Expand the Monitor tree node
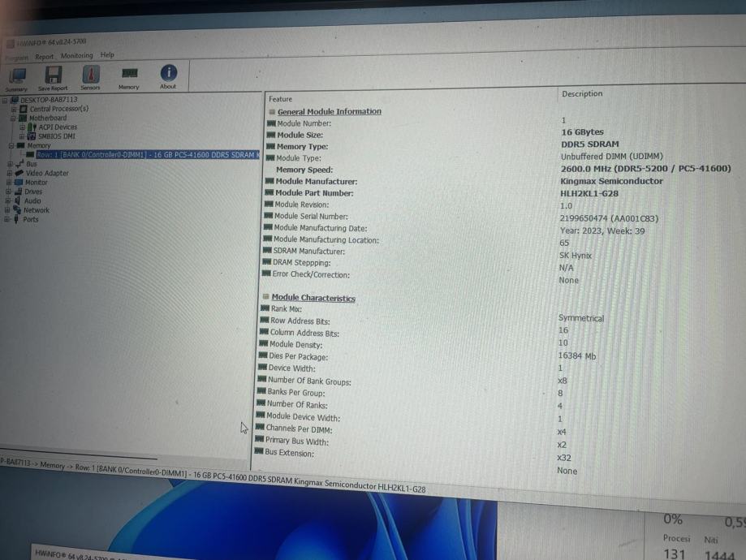Viewport: 746px width, 560px height. 9,183
